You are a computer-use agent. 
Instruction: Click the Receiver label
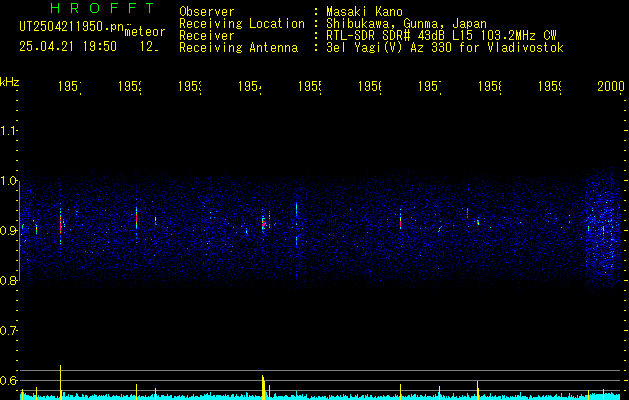(x=207, y=36)
